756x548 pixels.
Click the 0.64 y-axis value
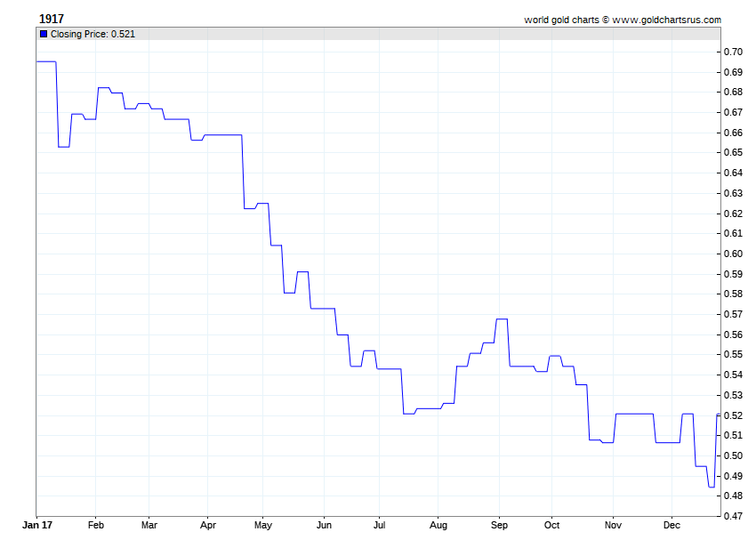(734, 173)
